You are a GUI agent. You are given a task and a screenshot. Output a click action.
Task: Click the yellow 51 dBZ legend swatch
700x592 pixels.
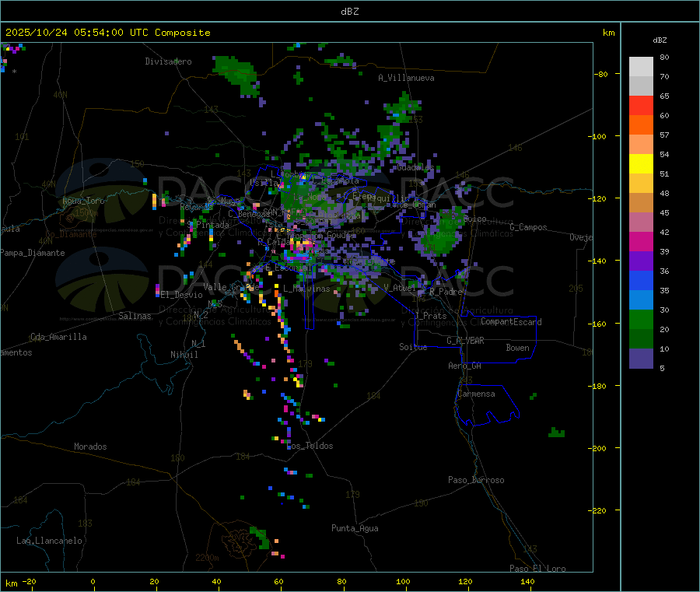(x=641, y=164)
